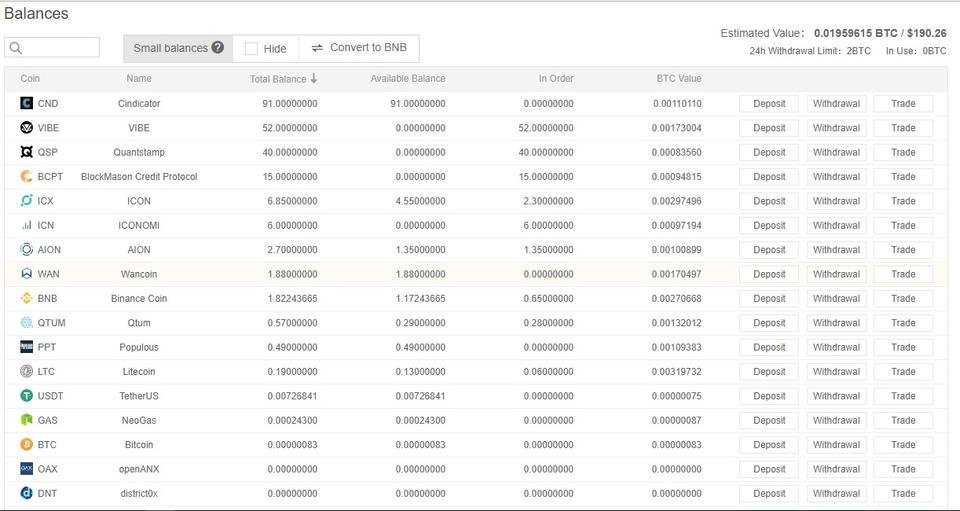
Task: Click Deposit for BCPT
Action: click(769, 177)
